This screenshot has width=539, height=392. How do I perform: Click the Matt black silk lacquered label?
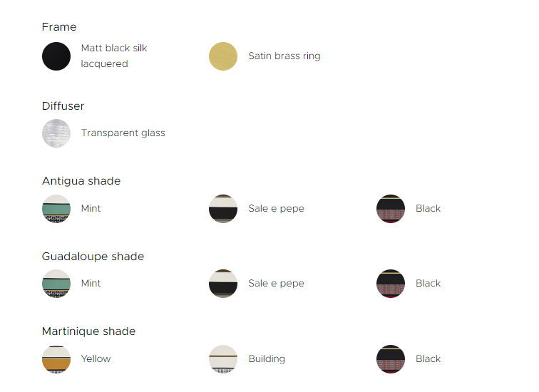click(114, 56)
